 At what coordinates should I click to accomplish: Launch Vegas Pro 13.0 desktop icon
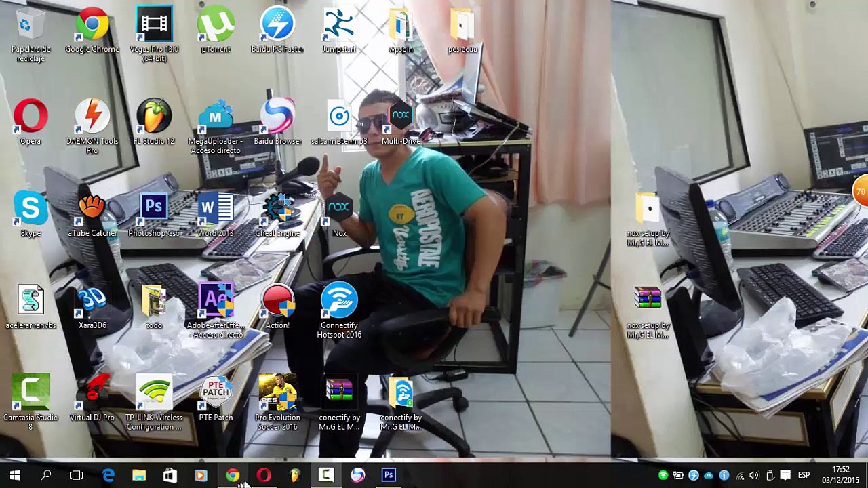point(154,27)
